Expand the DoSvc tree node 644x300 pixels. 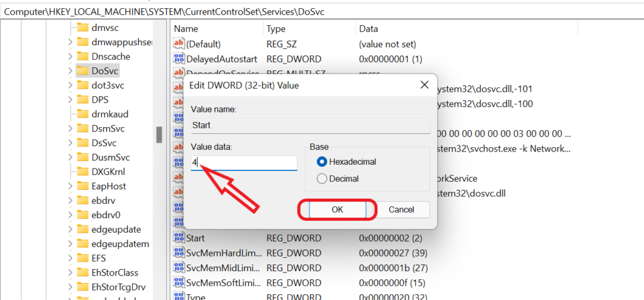click(x=70, y=70)
